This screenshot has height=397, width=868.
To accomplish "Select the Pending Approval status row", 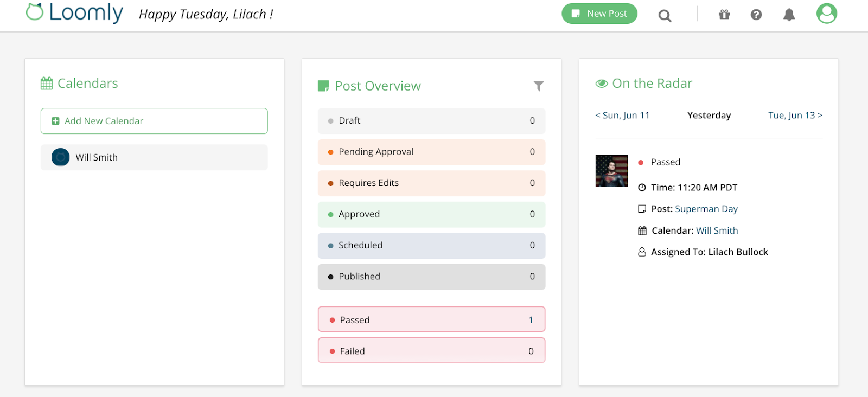I will click(x=431, y=152).
